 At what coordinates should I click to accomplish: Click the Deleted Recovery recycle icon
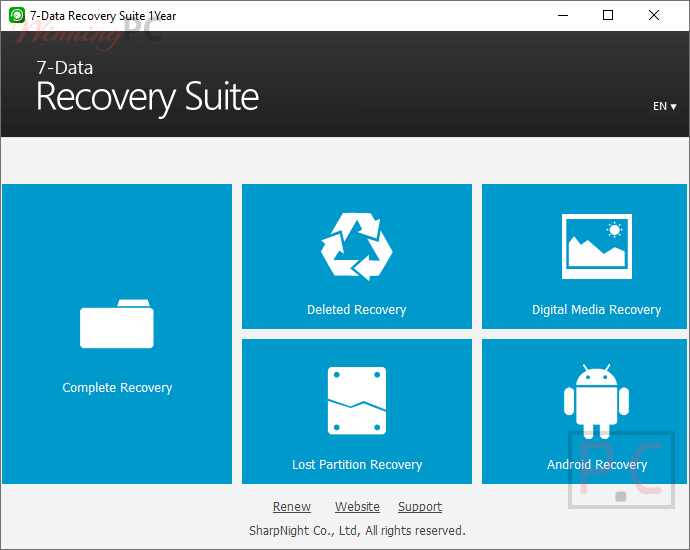[x=357, y=246]
